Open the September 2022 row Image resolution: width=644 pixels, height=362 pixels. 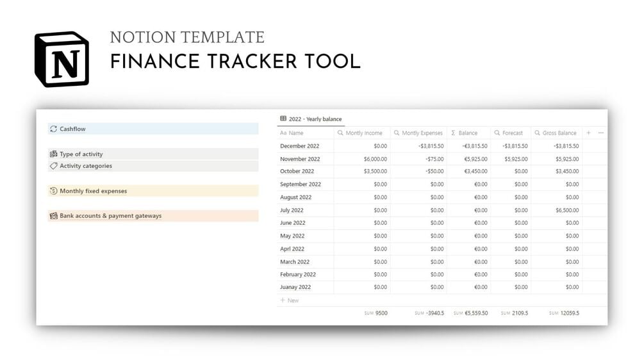coord(301,185)
